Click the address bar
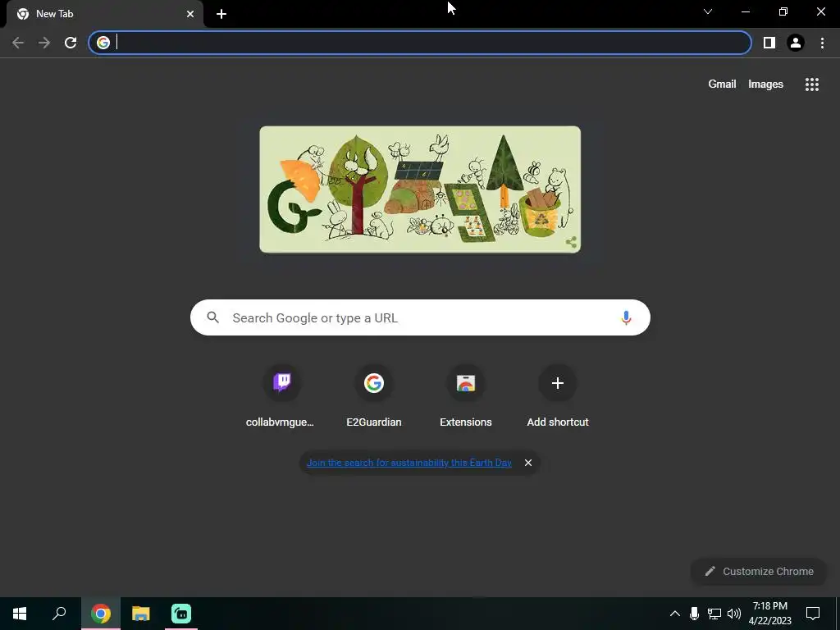Image resolution: width=840 pixels, height=630 pixels. pyautogui.click(x=420, y=43)
